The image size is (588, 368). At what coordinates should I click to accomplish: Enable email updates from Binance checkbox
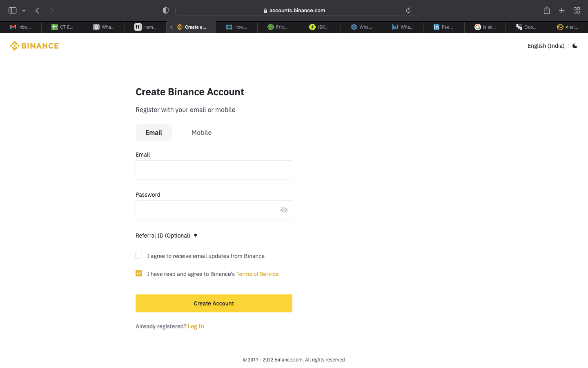139,255
